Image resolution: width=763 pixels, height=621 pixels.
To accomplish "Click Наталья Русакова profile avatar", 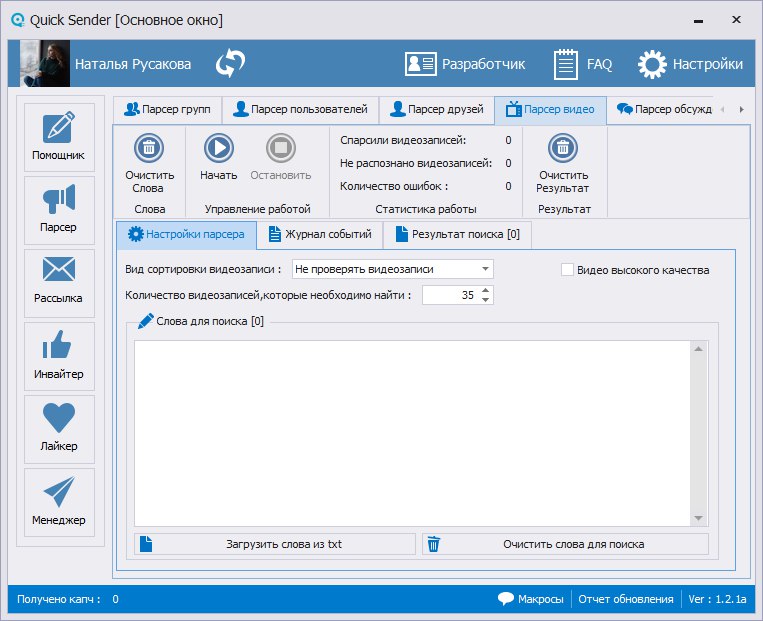I will click(x=45, y=64).
